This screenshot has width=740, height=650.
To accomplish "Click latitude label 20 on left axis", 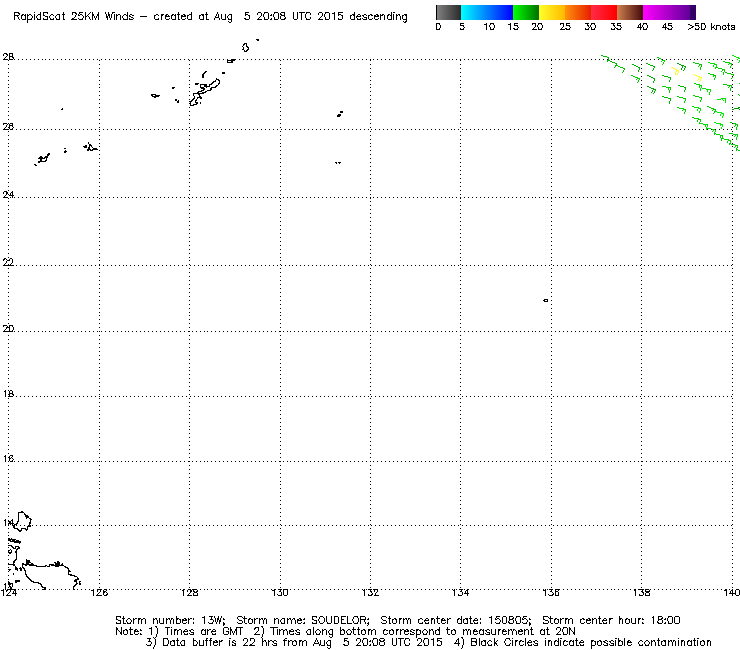I will click(8, 329).
